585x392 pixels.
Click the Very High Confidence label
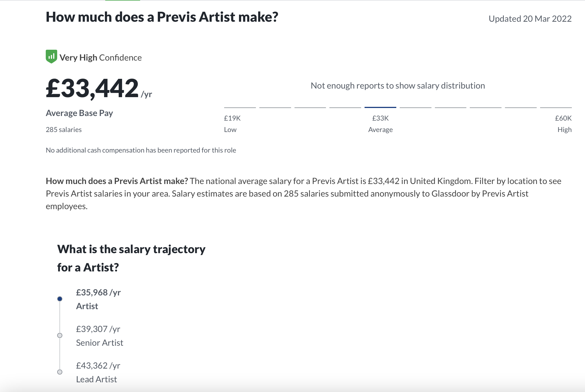pos(101,58)
